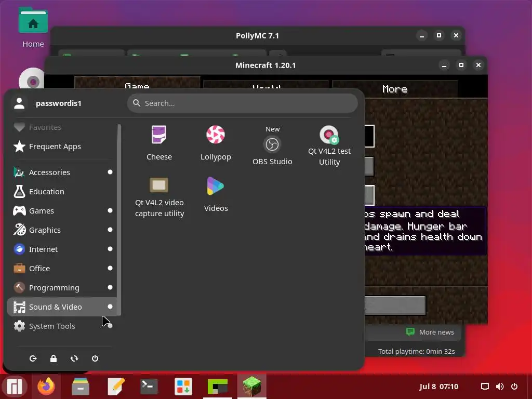Viewport: 532px width, 399px height.
Task: Launch OBS Studio from the menu
Action: (x=272, y=145)
